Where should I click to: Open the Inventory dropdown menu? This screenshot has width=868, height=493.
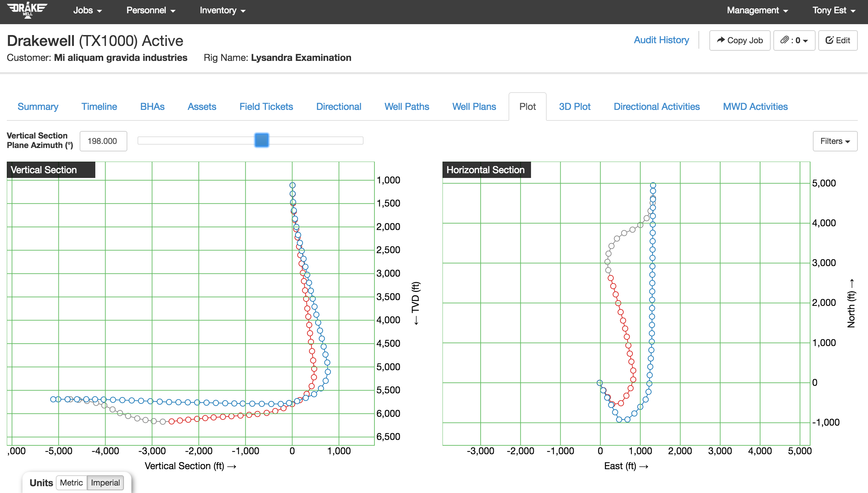pos(223,11)
